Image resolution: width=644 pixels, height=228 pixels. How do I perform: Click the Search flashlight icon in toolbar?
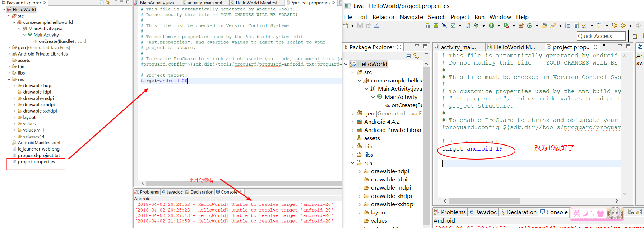553,25
